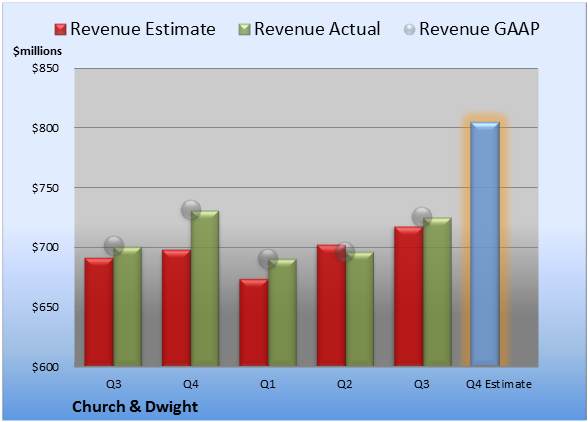Select the red Q1 revenue estimate bar
588x422 pixels.
(x=254, y=323)
